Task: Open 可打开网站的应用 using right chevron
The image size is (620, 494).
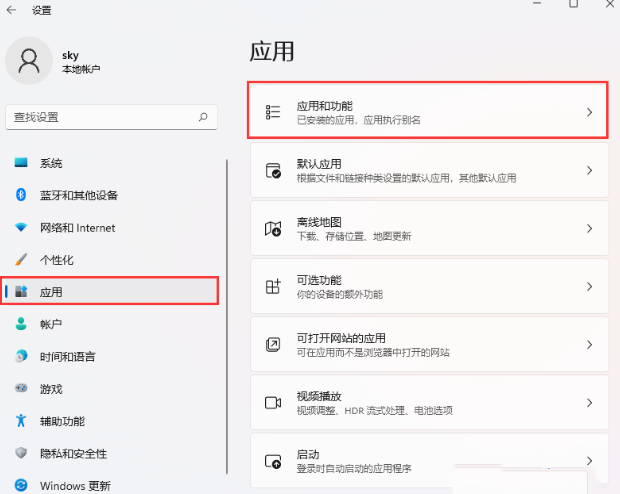Action: pyautogui.click(x=590, y=344)
